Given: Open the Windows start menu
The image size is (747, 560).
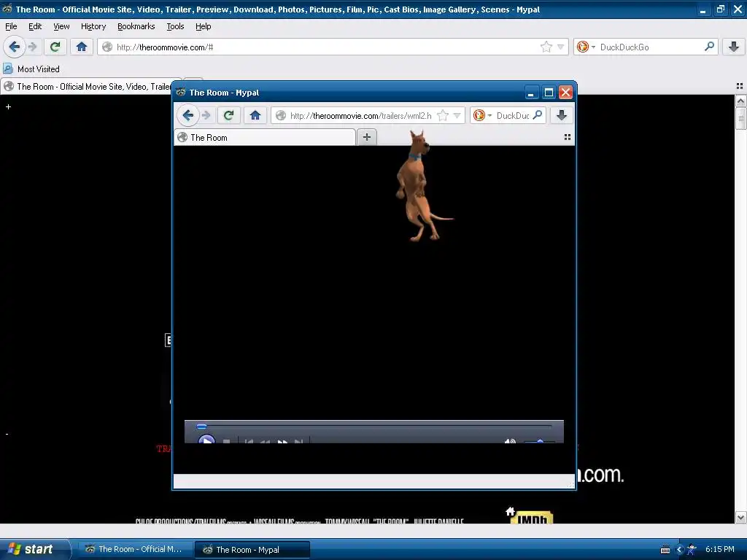Looking at the screenshot, I should tap(35, 549).
